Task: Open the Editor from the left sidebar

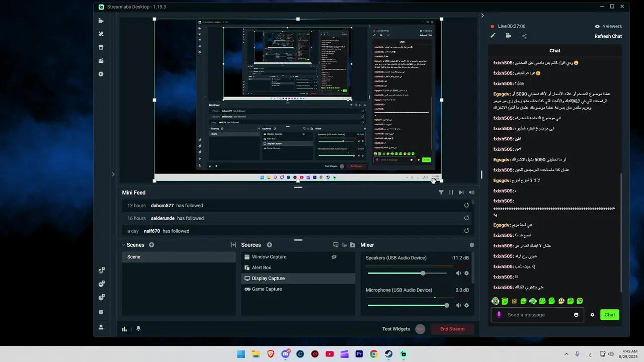Action: 101,21
